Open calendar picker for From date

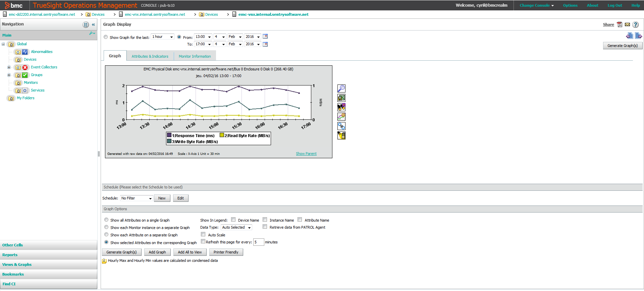click(265, 37)
